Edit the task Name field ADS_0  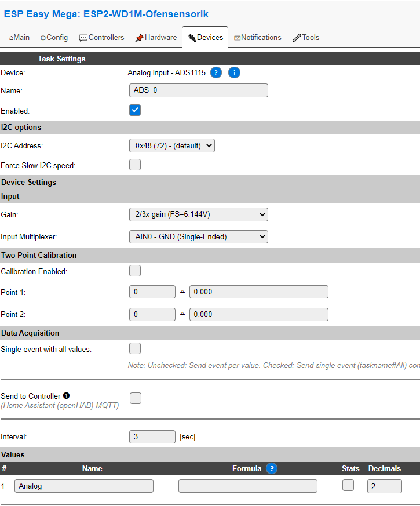pos(199,90)
